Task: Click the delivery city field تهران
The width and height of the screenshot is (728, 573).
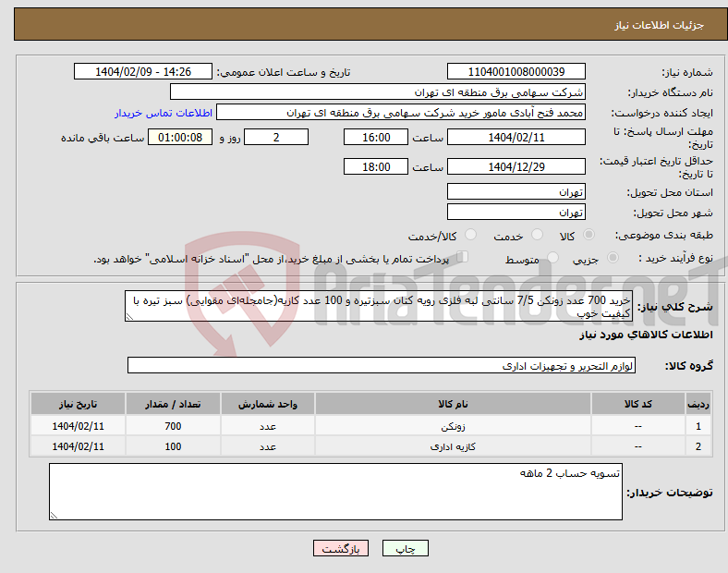Action: click(516, 212)
